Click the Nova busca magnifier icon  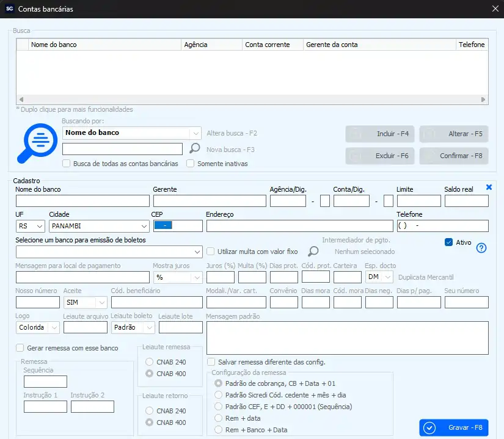coord(194,148)
